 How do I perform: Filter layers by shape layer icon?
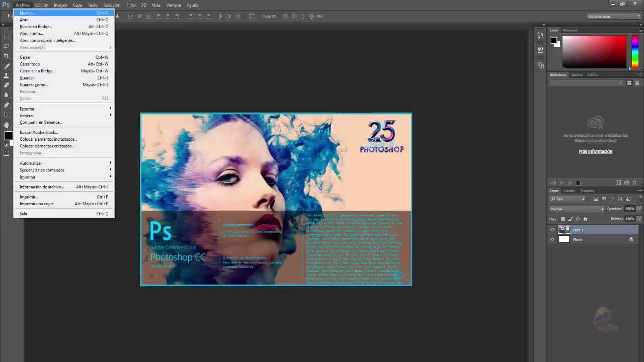(620, 199)
